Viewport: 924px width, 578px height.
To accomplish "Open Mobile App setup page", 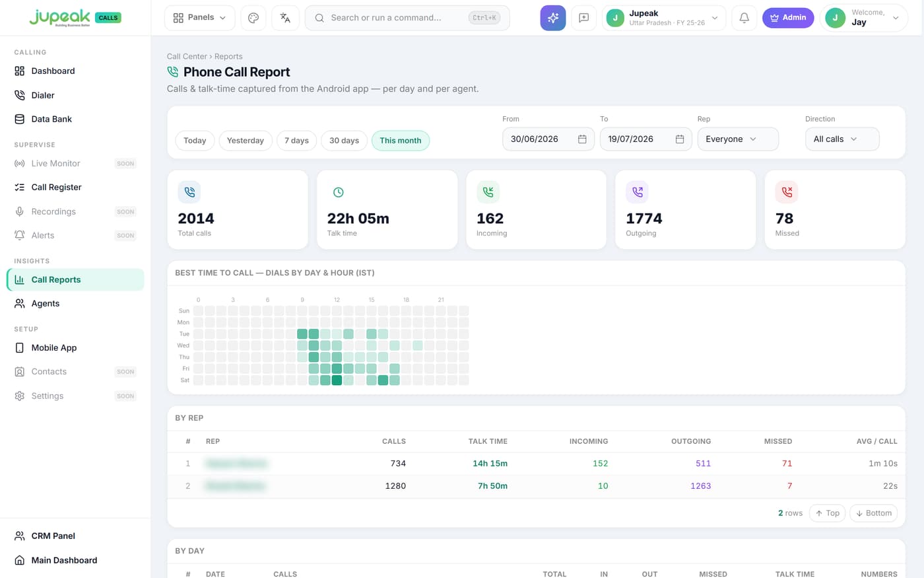I will 75,347.
